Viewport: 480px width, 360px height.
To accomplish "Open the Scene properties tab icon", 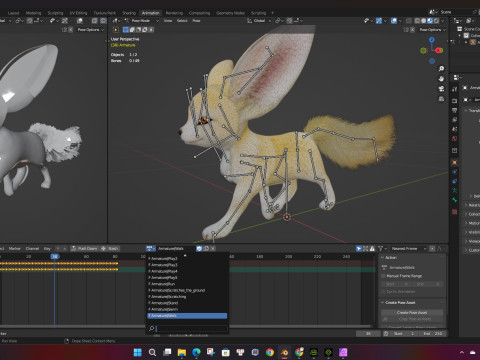I will point(454,129).
